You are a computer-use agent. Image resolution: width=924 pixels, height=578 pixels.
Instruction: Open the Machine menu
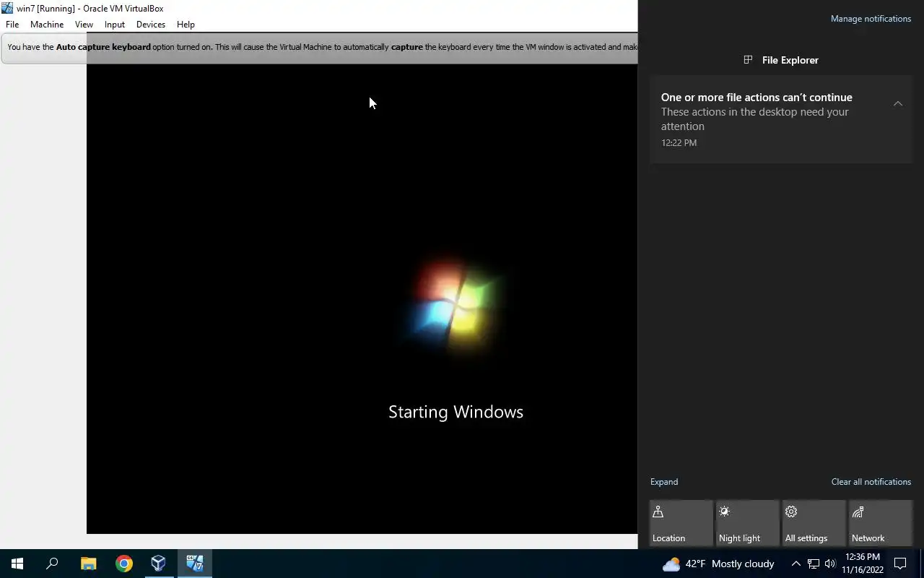pyautogui.click(x=47, y=24)
